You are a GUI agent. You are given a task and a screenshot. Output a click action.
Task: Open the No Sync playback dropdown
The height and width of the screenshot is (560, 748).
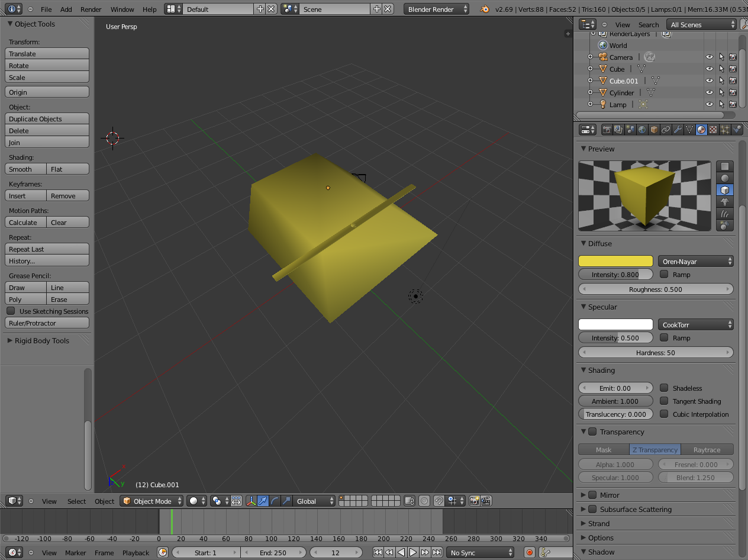pos(480,552)
